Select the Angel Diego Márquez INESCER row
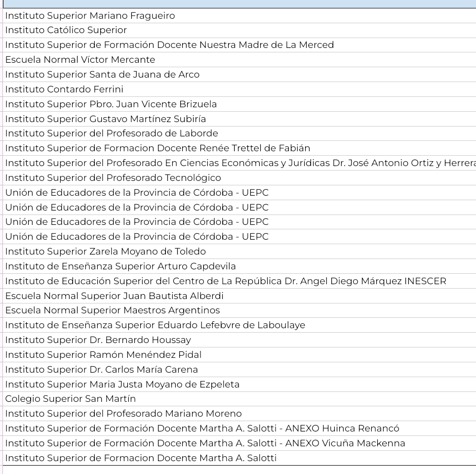The width and height of the screenshot is (476, 474). pos(239,281)
